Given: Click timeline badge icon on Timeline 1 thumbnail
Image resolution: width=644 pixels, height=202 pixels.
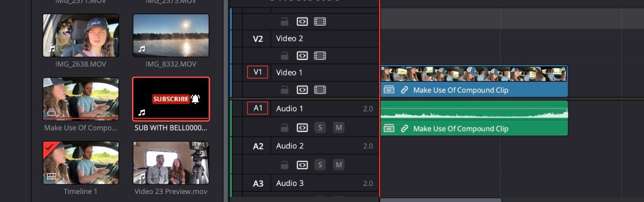Looking at the screenshot, I should pos(52,176).
